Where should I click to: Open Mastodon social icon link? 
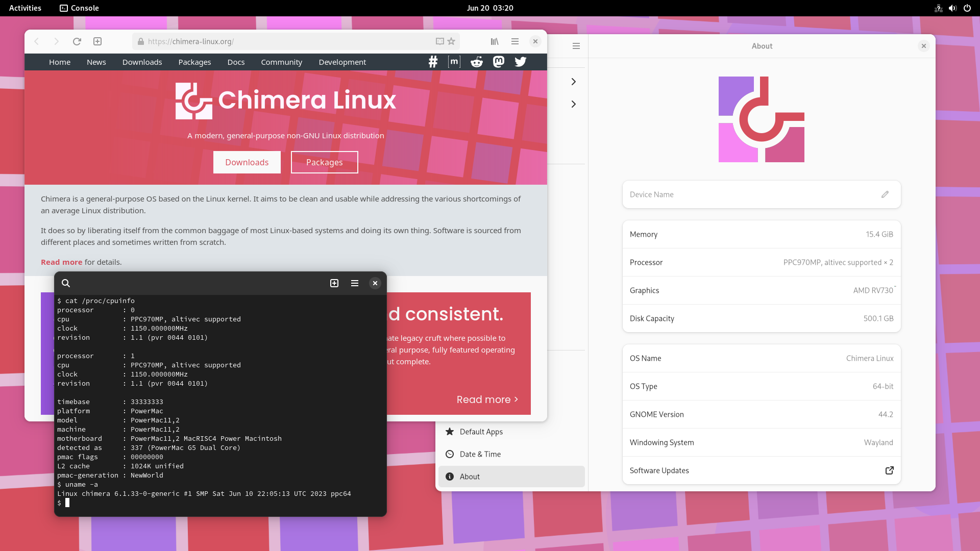(499, 62)
